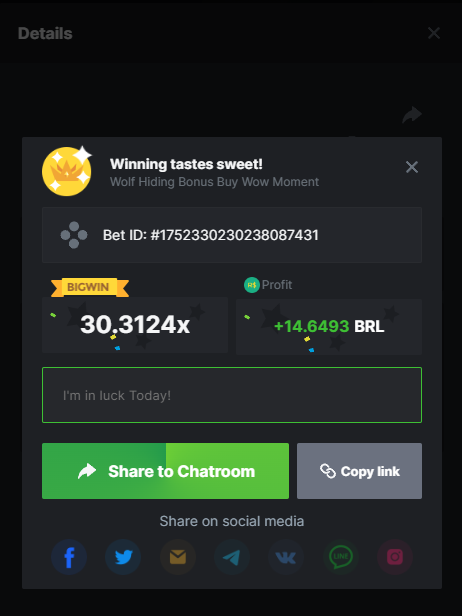Click the game controller dots icon
The height and width of the screenshot is (616, 462).
pyautogui.click(x=74, y=235)
